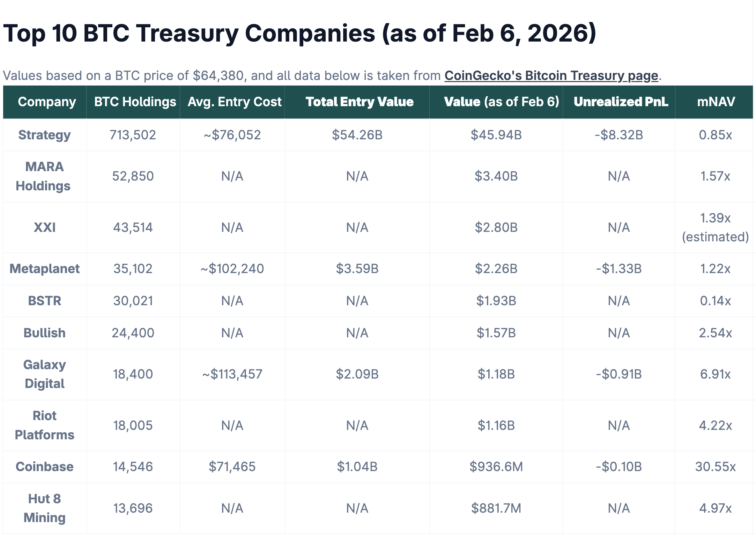Image resolution: width=756 pixels, height=535 pixels.
Task: Select the Coinbase company name cell
Action: coord(45,467)
